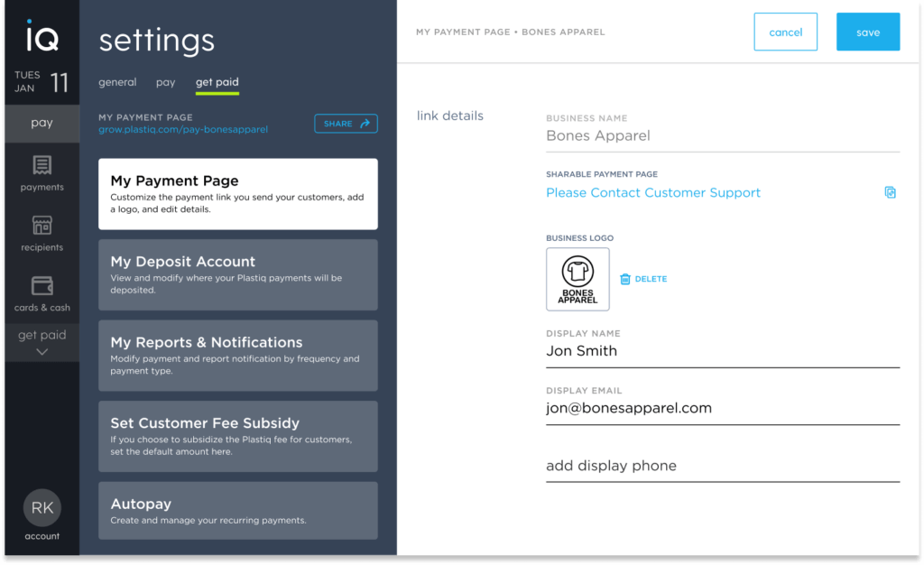Cancel the payment page edits
Viewport: 924px width, 565px height.
tap(785, 31)
